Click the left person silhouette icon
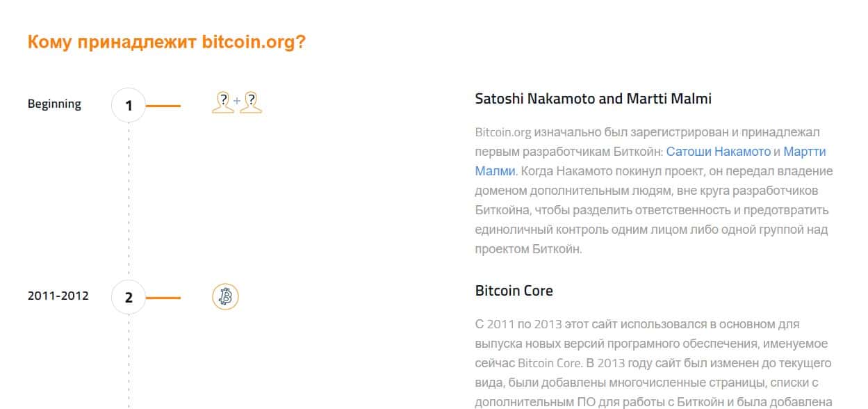This screenshot has height=409, width=868. click(x=222, y=102)
